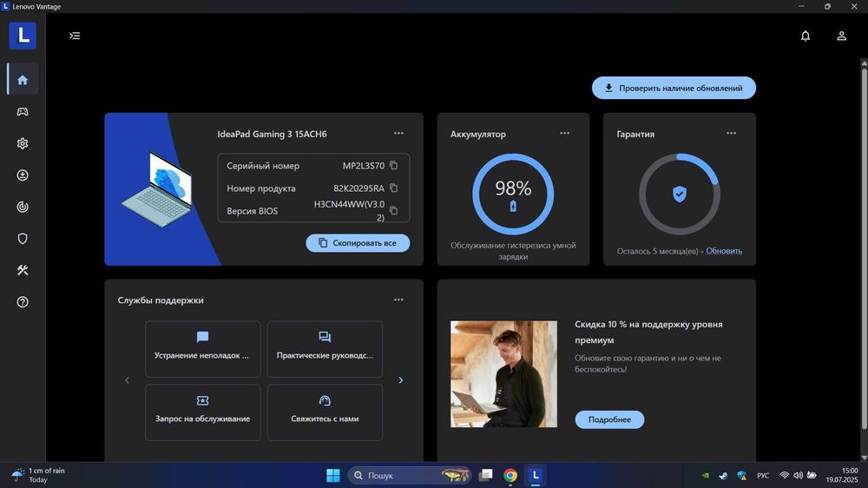Open Windows Start menu

333,475
